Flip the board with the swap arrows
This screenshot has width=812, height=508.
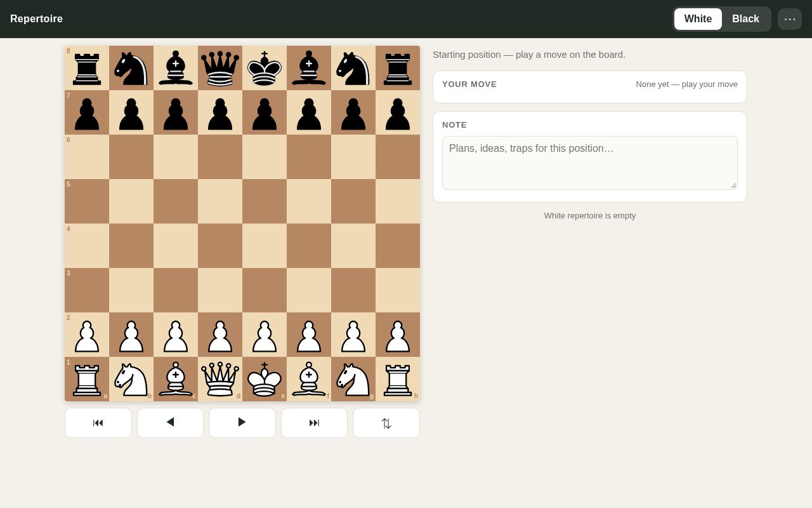click(386, 423)
